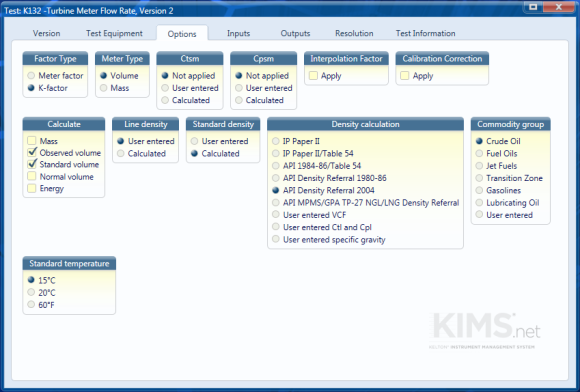This screenshot has height=392, width=580.
Task: Maximize the K132 test window
Action: coord(533,7)
